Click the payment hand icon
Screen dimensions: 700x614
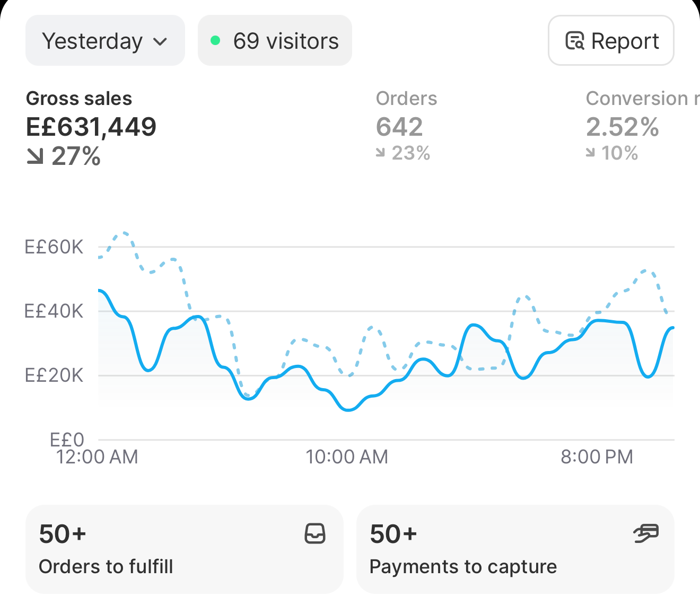click(646, 533)
